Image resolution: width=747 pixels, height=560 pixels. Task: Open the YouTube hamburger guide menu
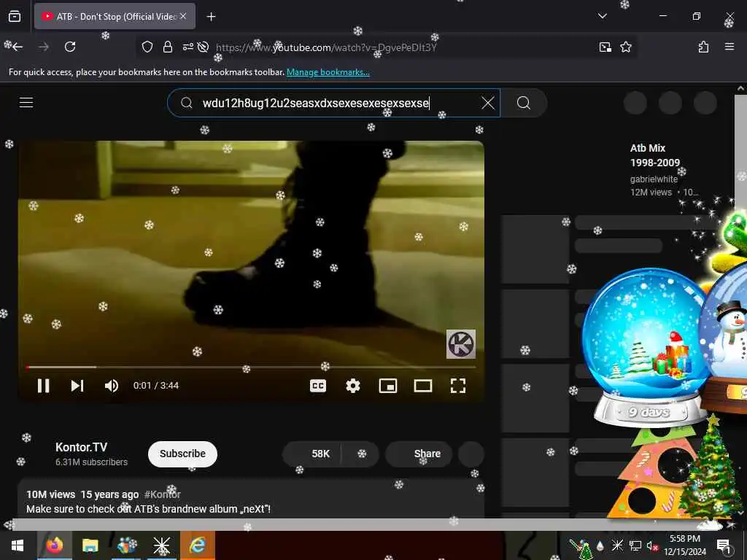pos(26,103)
